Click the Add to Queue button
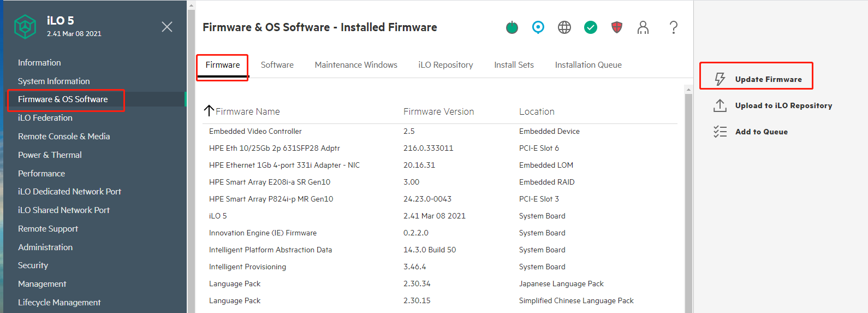 (761, 132)
